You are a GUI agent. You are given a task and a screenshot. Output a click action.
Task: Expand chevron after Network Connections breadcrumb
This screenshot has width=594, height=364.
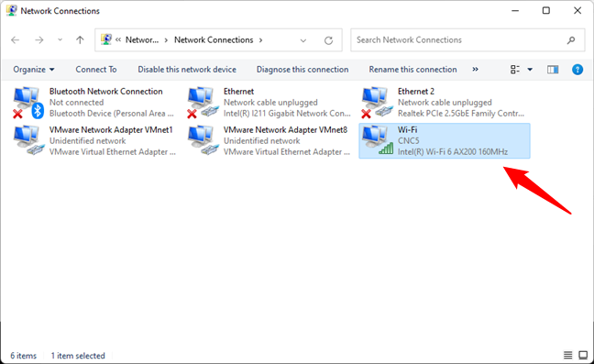260,40
